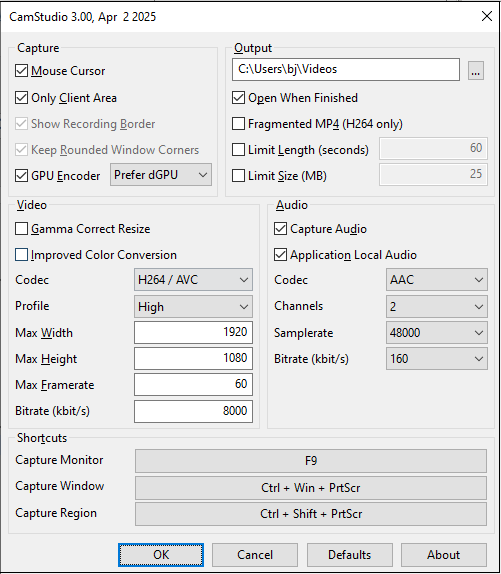Close the CamStudio settings window

(x=487, y=16)
